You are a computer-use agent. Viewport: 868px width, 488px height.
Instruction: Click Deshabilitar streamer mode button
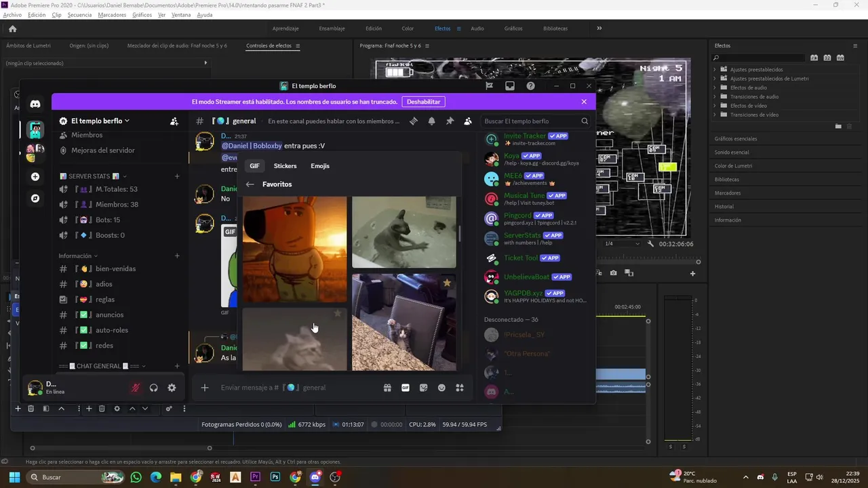point(424,102)
